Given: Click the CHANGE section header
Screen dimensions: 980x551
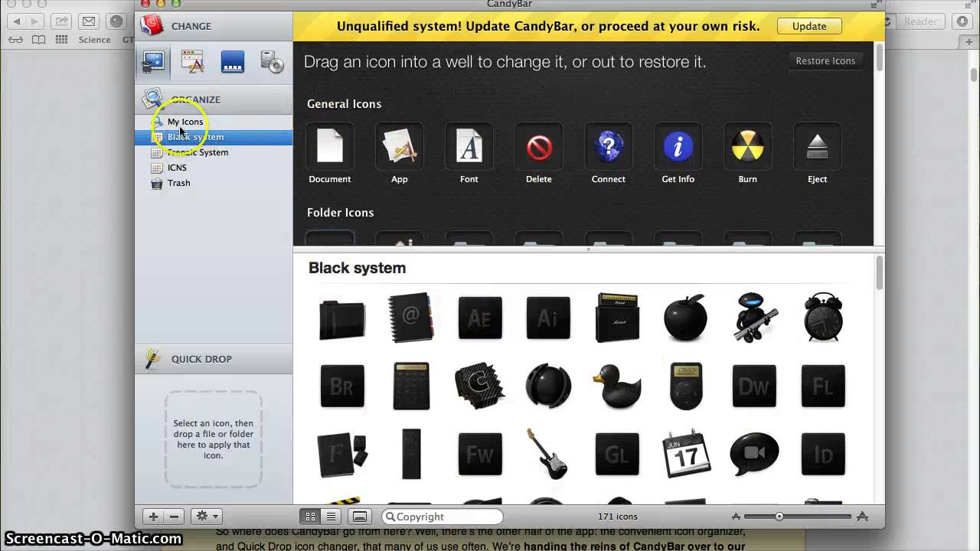Looking at the screenshot, I should (x=214, y=26).
